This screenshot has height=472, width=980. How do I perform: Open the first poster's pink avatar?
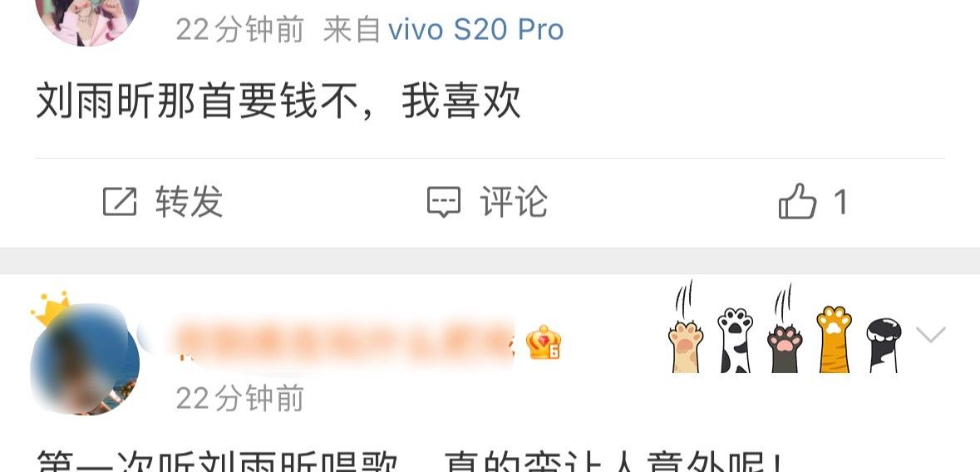tap(87, 17)
